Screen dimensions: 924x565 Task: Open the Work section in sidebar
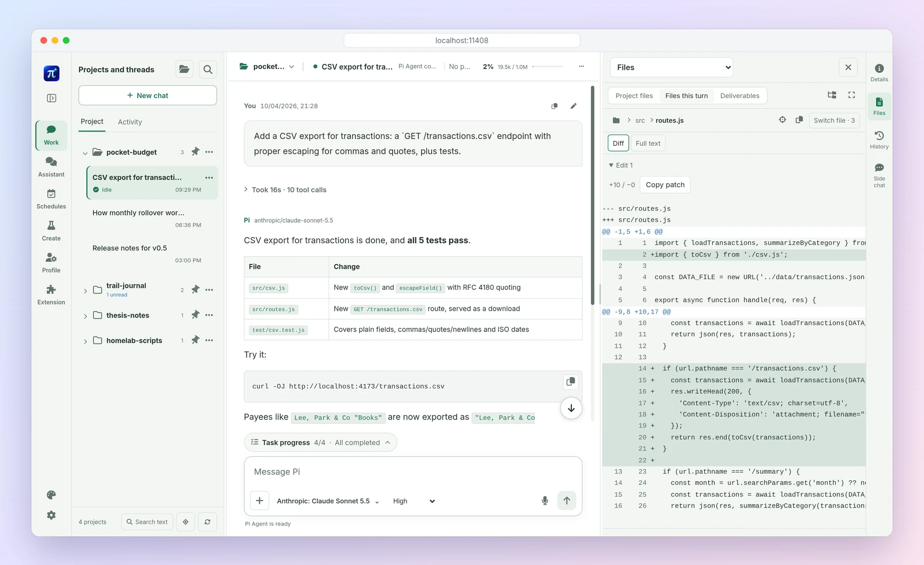click(x=51, y=135)
